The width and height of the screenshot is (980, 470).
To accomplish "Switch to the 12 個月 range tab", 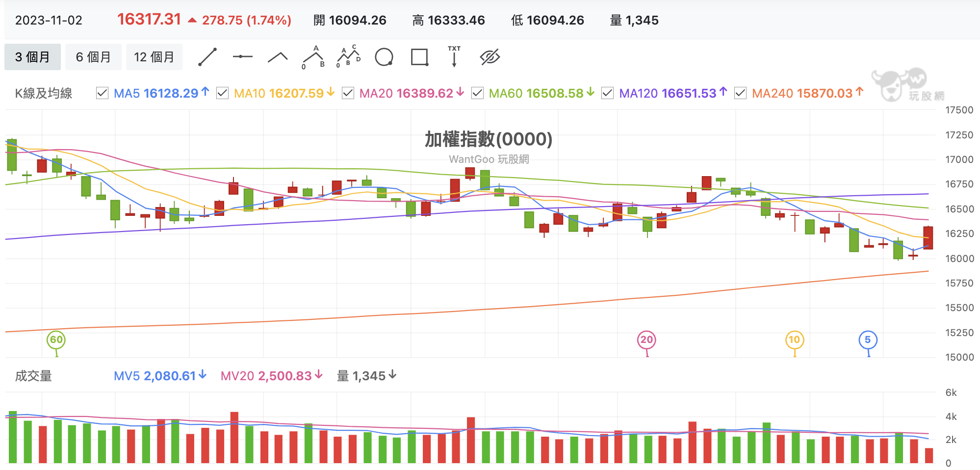I will [x=154, y=57].
